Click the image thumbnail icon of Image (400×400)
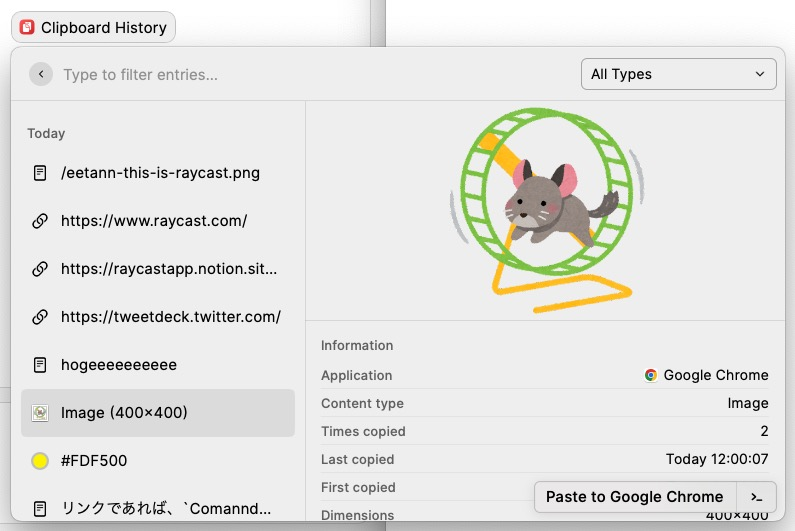The image size is (795, 531). (x=40, y=413)
